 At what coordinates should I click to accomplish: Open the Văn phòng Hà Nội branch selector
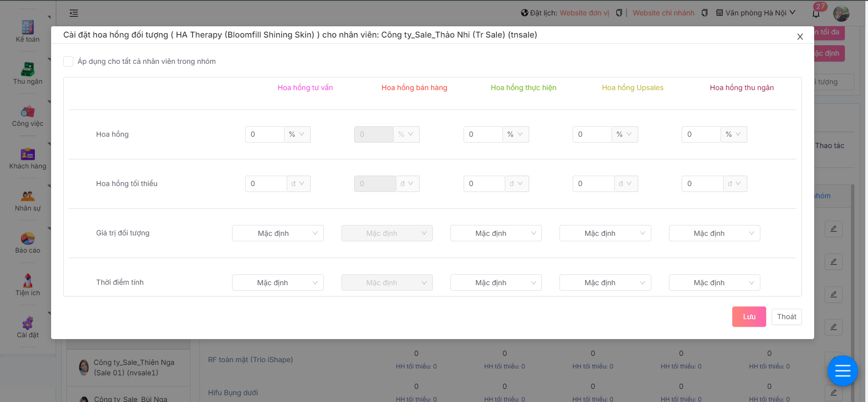(756, 13)
